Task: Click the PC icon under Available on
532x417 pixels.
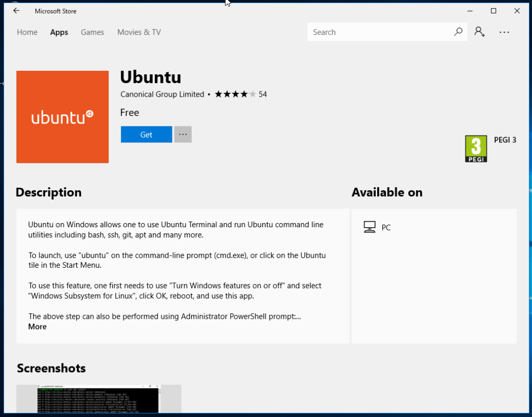Action: coord(369,227)
